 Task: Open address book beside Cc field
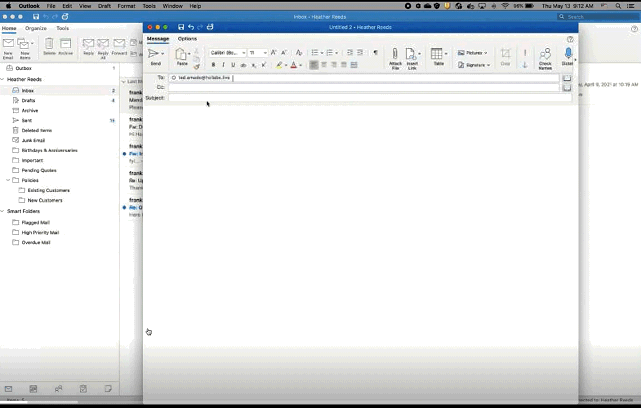click(567, 87)
